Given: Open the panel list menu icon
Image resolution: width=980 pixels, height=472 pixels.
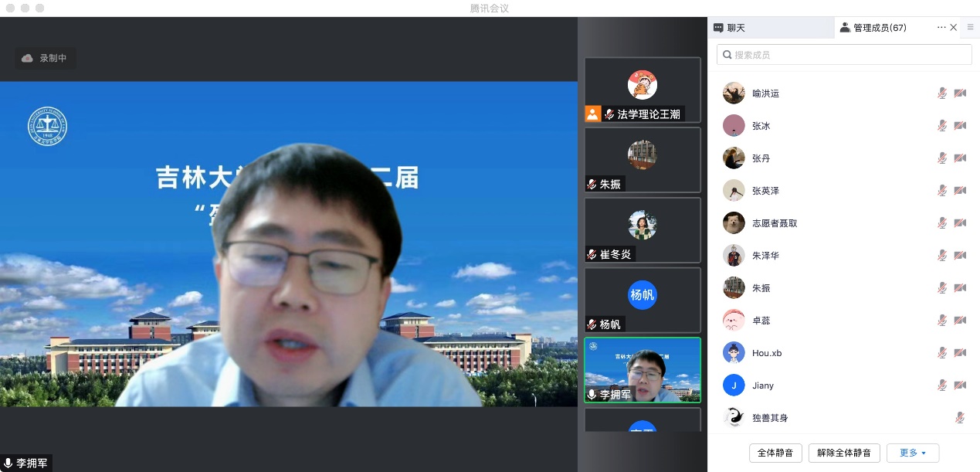Looking at the screenshot, I should point(971,27).
